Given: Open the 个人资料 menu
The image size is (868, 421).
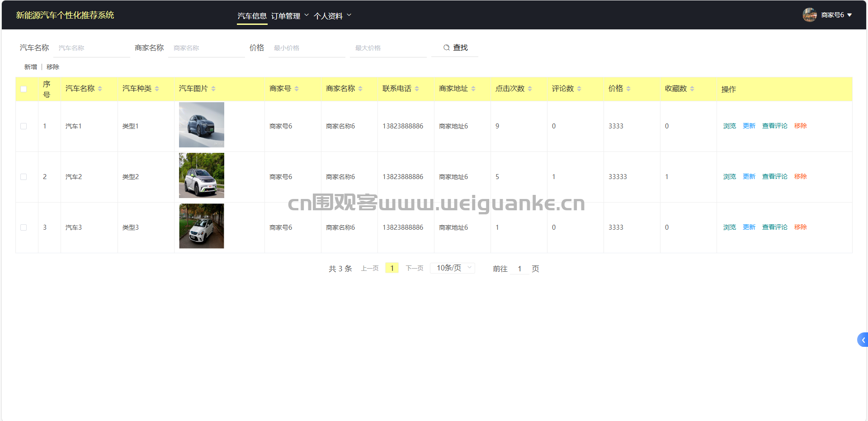Looking at the screenshot, I should point(332,16).
